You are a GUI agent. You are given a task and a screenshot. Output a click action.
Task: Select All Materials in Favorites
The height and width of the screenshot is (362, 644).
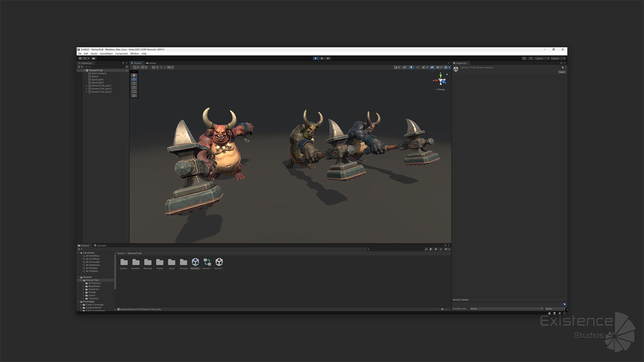[x=93, y=265]
